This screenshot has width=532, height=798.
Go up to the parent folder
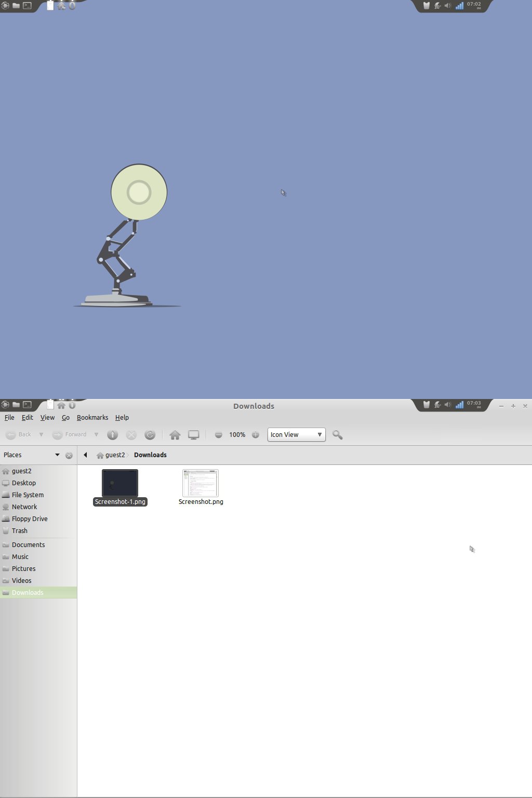pyautogui.click(x=112, y=435)
